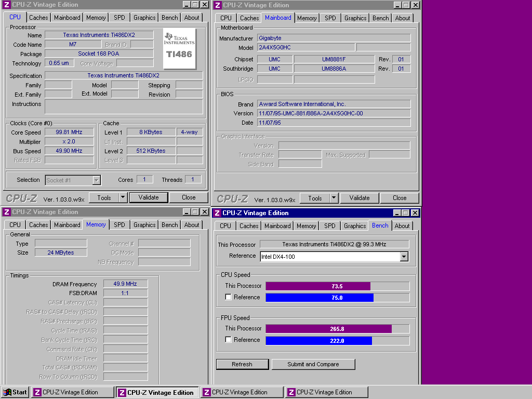Click Validate in the Mainboard window
The height and width of the screenshot is (399, 532).
(x=360, y=198)
